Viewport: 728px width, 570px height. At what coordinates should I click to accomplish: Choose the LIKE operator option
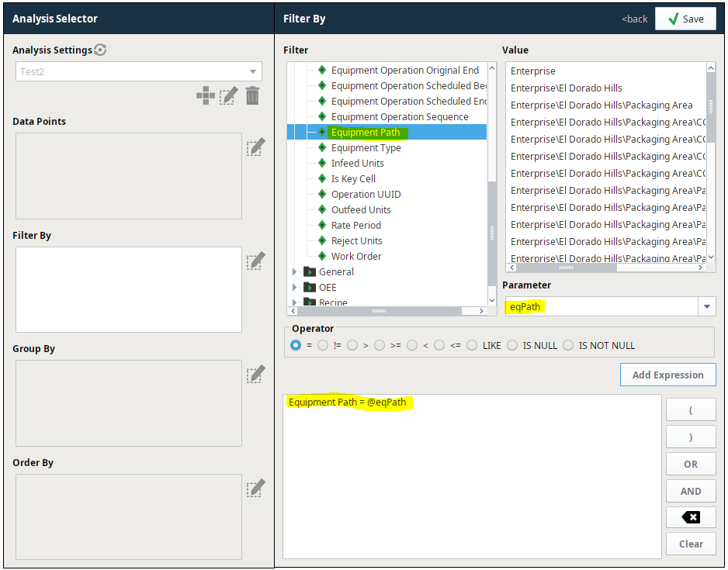click(x=472, y=346)
